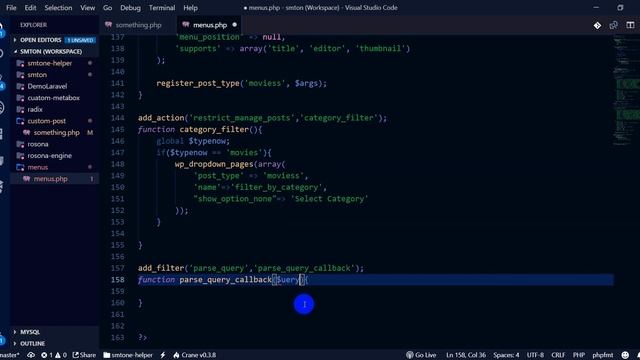This screenshot has height=360, width=640.
Task: Open the View menu
Action: pyautogui.click(x=87, y=8)
